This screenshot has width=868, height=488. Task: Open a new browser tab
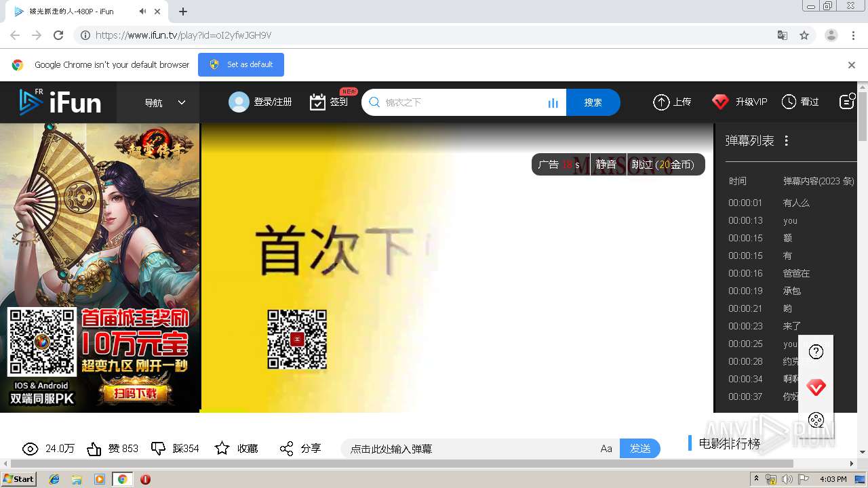pos(183,12)
